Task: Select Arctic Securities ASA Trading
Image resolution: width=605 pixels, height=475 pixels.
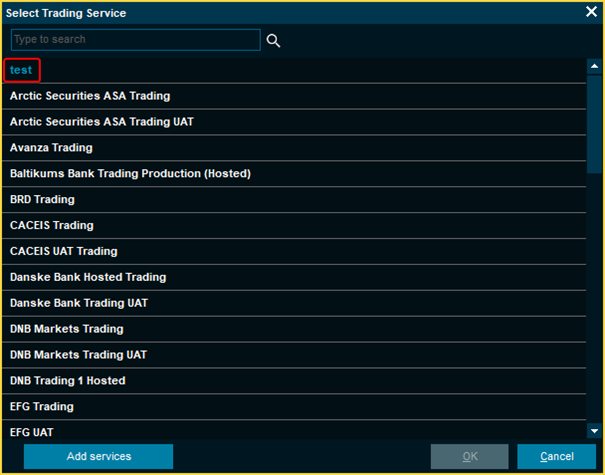Action: 294,96
